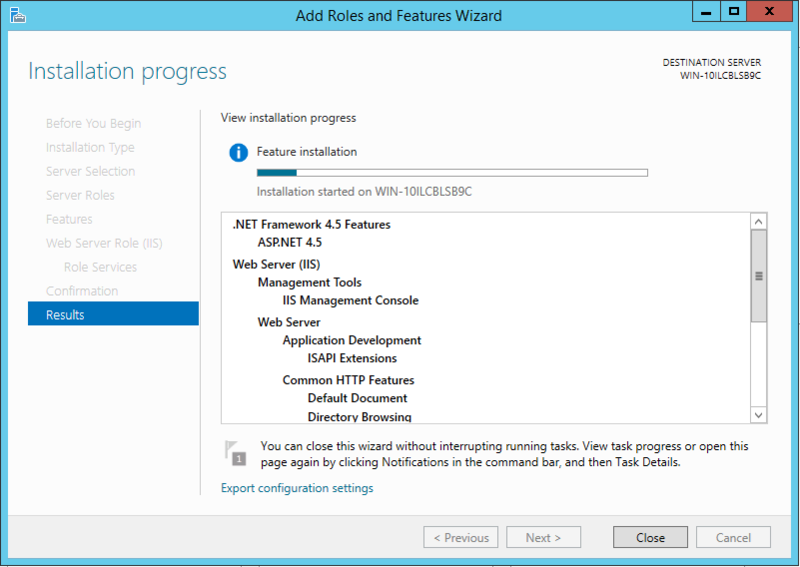Image resolution: width=800 pixels, height=567 pixels.
Task: Go to the Confirmation step in the sidebar
Action: [x=82, y=291]
